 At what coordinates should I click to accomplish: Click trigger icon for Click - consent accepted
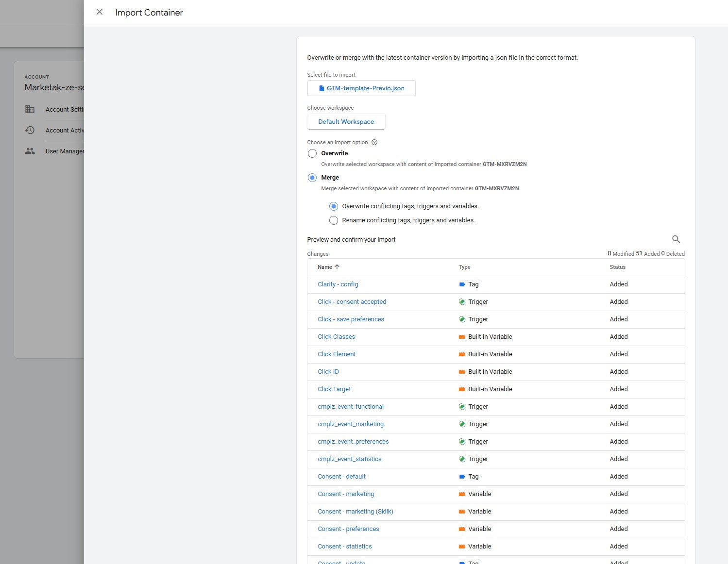click(462, 302)
